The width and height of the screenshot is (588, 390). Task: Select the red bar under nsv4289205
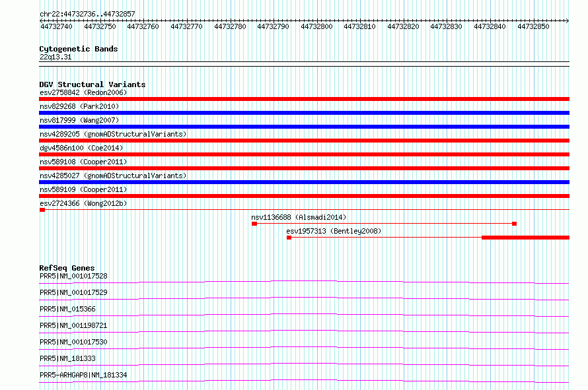[304, 141]
